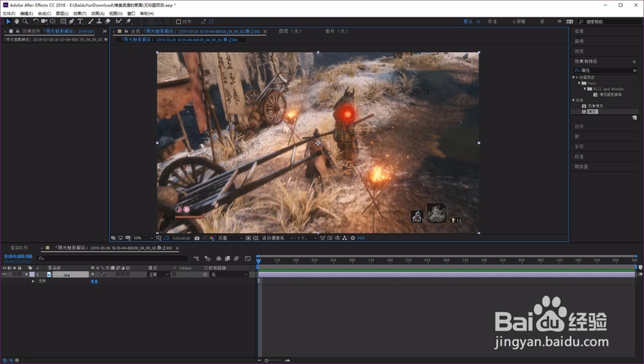Collapse layer 1 properties with the twirl arrow

26,274
